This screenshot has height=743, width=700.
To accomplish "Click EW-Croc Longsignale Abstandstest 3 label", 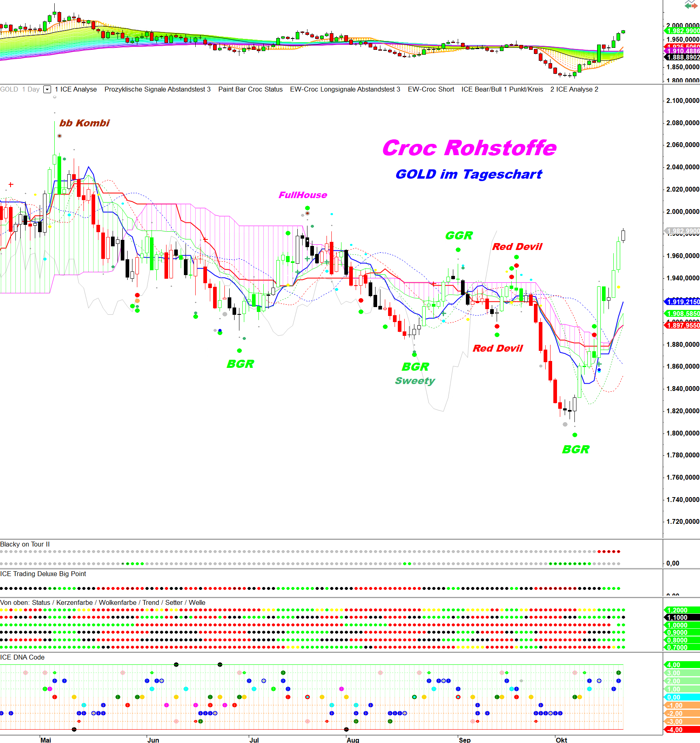I will pyautogui.click(x=345, y=90).
